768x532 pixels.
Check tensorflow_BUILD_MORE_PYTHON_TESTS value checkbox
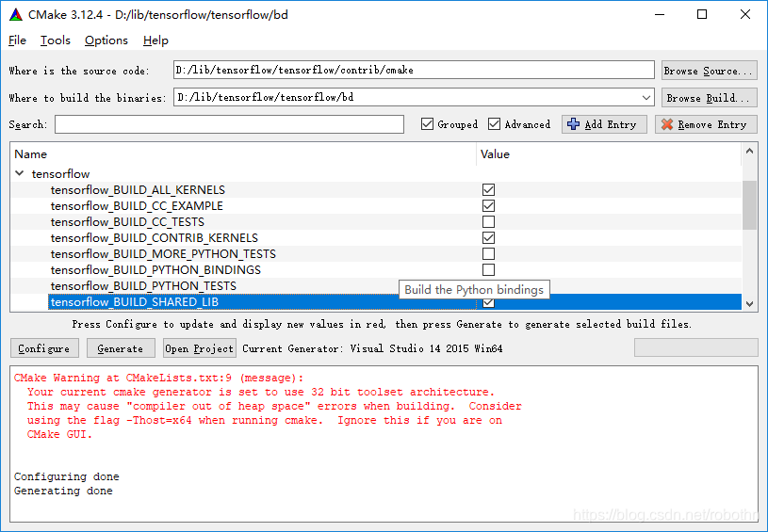point(488,254)
